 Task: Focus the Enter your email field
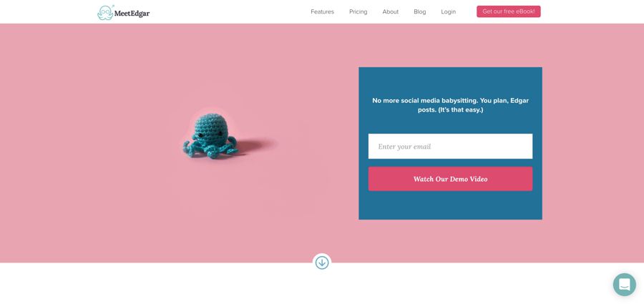pos(450,146)
